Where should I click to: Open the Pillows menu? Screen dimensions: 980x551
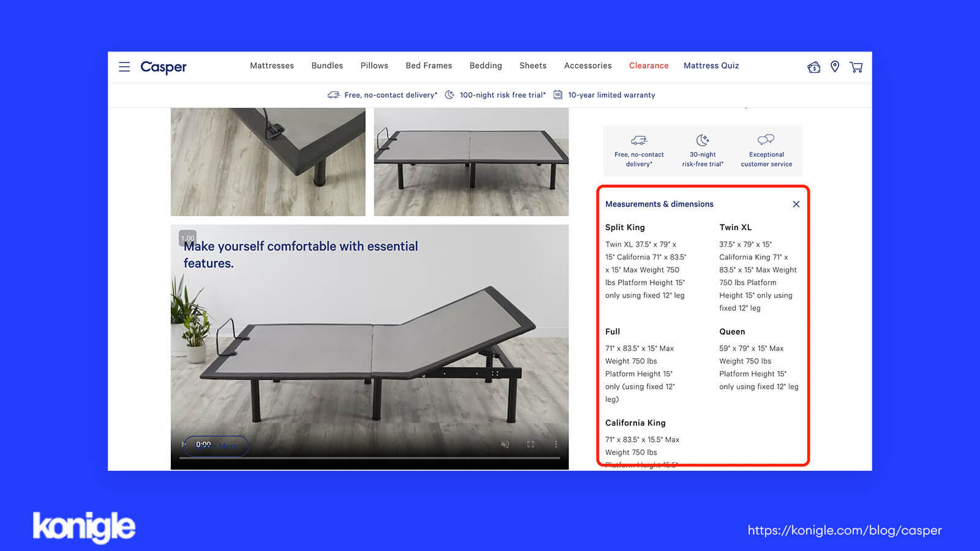click(x=374, y=66)
